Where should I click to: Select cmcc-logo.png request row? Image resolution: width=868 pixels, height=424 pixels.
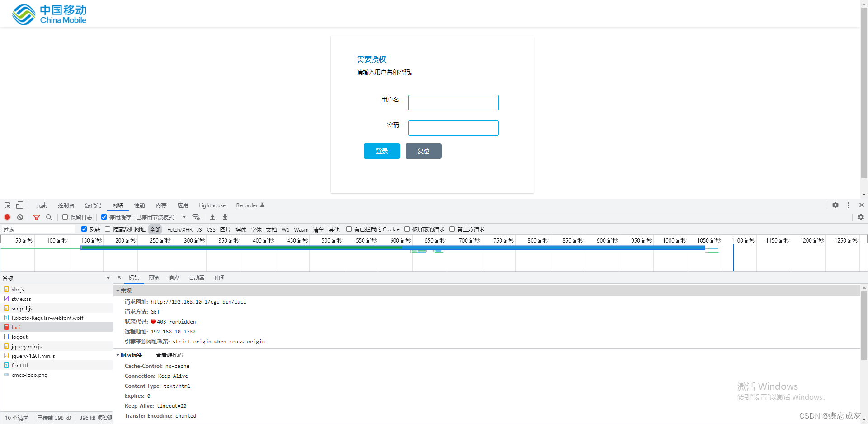coord(57,375)
